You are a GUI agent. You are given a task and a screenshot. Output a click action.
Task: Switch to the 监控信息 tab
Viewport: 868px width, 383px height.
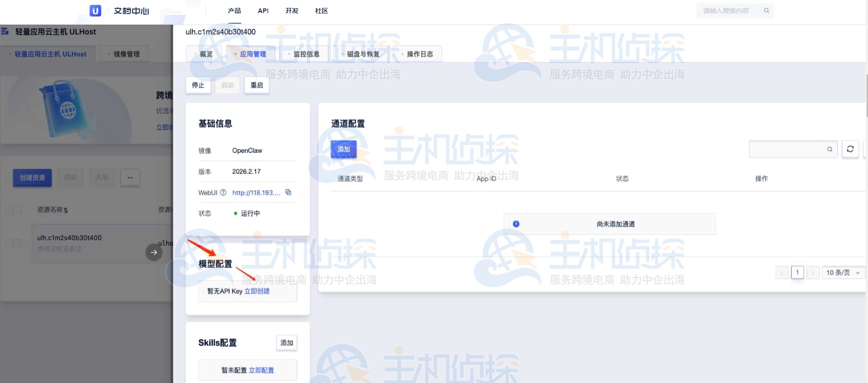pos(306,54)
